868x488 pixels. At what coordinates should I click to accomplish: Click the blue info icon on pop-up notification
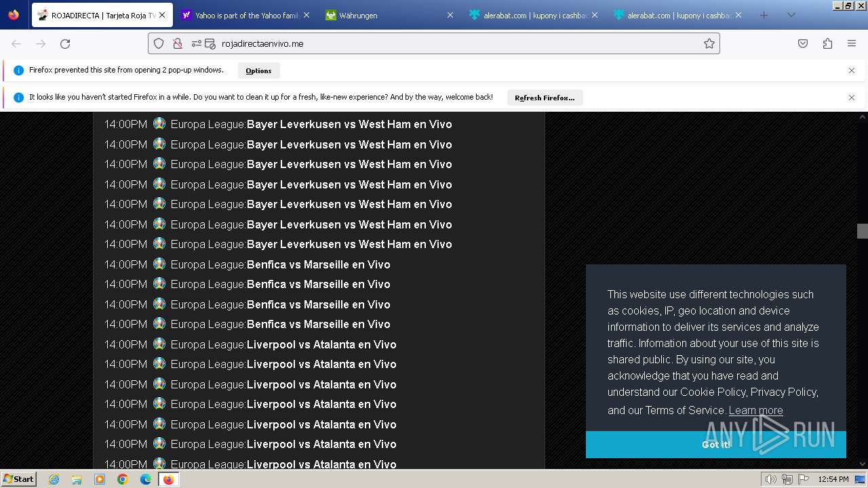point(18,70)
